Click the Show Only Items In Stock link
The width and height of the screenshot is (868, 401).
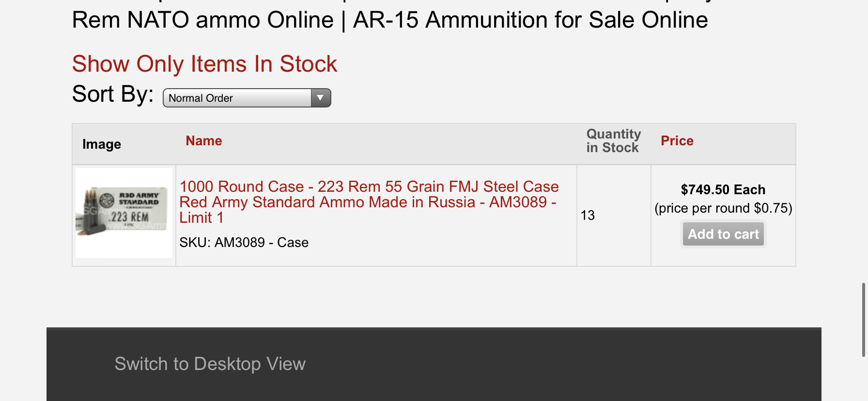tap(204, 64)
